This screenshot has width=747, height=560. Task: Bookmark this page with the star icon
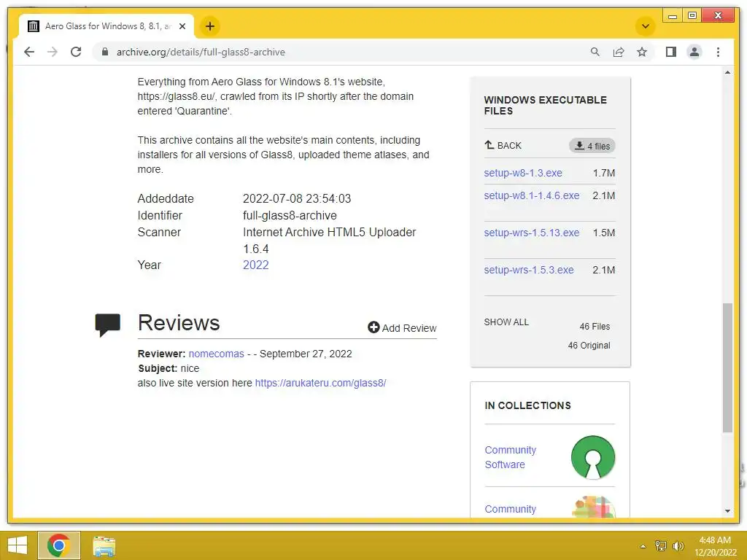click(x=642, y=52)
